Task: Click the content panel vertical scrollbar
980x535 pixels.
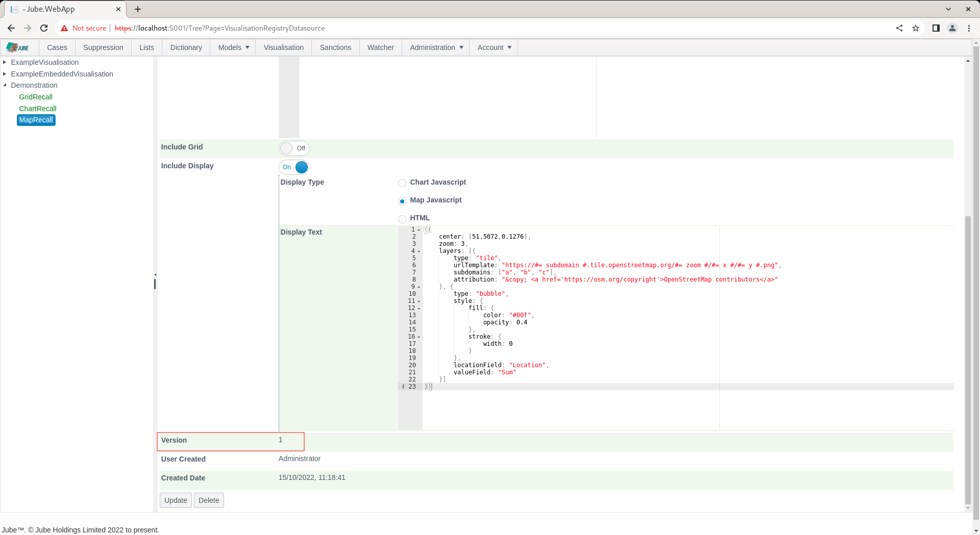Action: (968, 360)
